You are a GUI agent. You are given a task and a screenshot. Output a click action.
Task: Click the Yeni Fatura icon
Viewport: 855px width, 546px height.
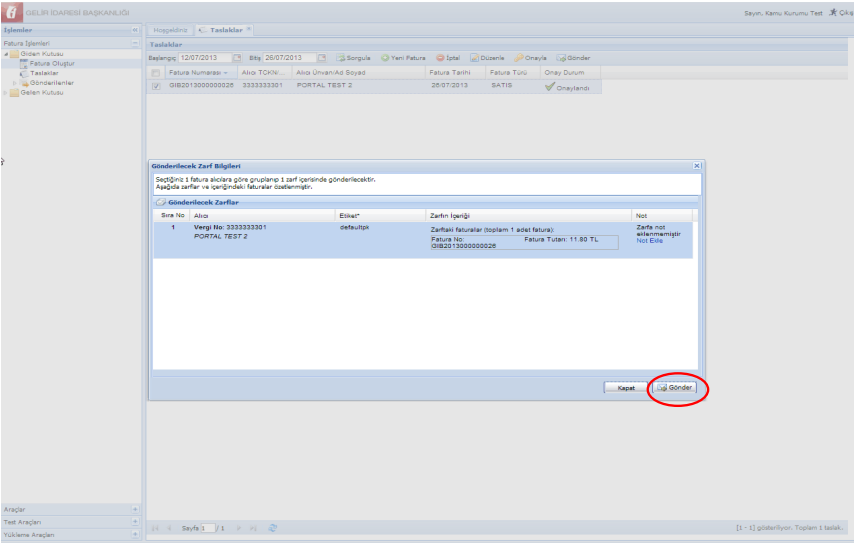tap(385, 58)
